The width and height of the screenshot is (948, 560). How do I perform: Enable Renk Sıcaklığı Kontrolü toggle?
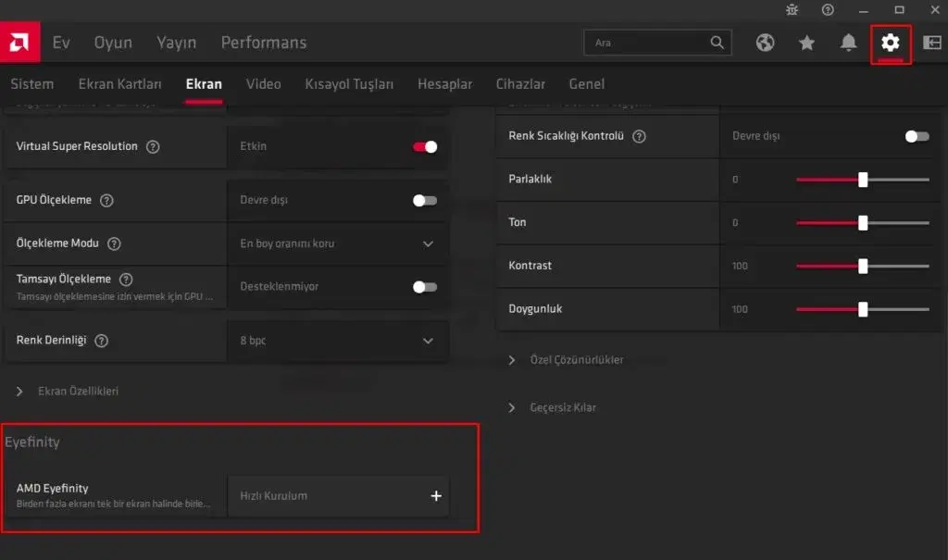[x=917, y=137]
